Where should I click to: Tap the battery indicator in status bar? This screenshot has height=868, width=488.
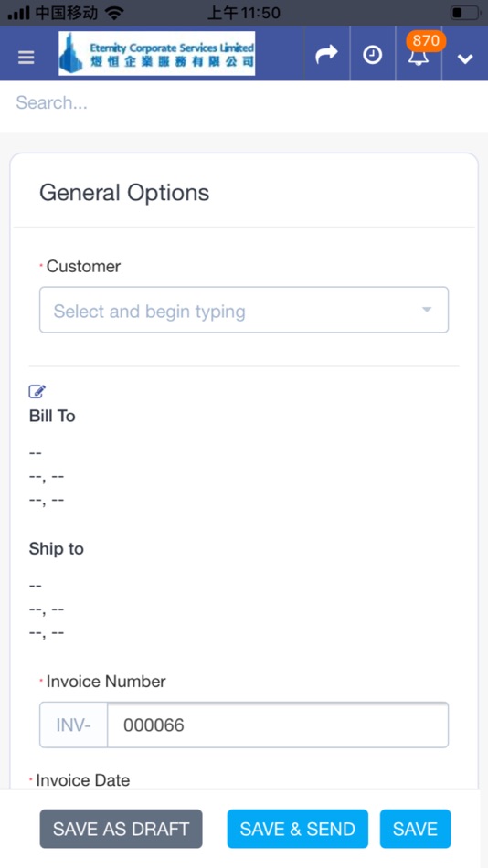[x=465, y=12]
